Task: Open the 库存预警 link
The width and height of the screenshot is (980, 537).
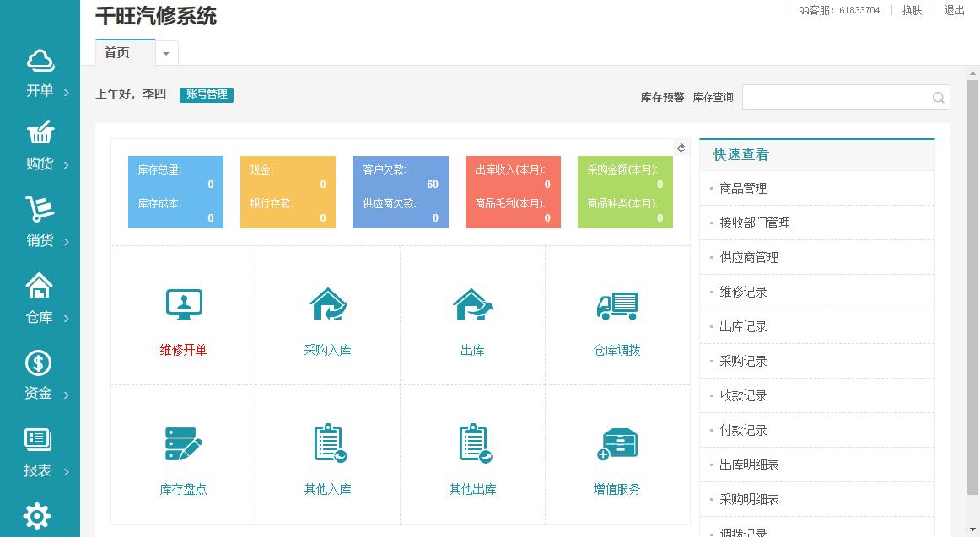Action: click(662, 98)
